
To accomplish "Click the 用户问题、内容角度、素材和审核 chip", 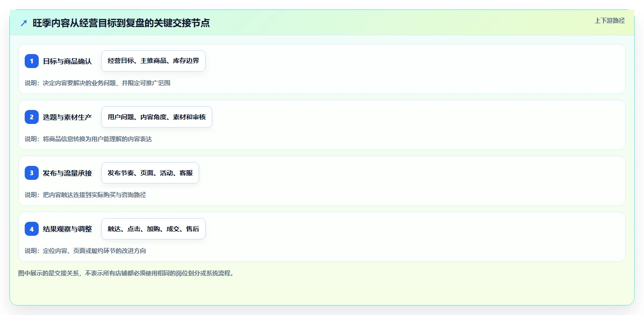I will click(157, 117).
